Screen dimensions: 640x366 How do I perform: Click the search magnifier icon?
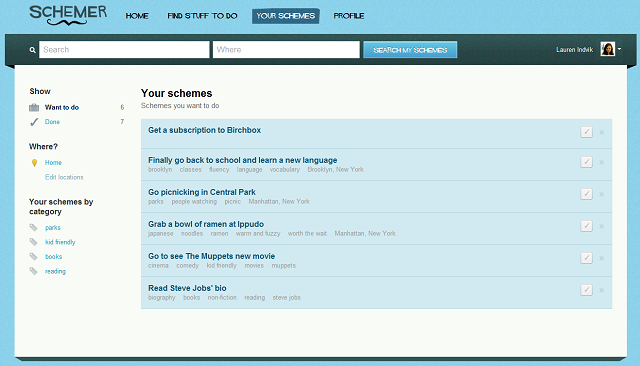pyautogui.click(x=33, y=50)
